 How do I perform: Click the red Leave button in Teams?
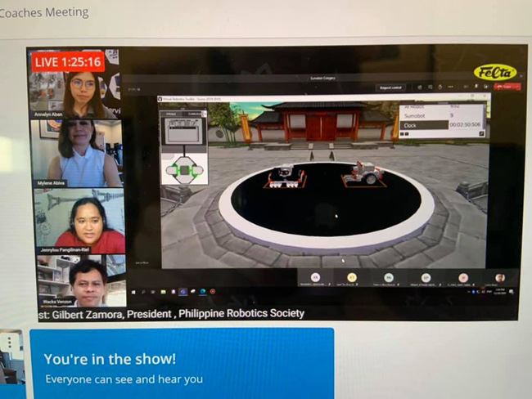coord(507,87)
